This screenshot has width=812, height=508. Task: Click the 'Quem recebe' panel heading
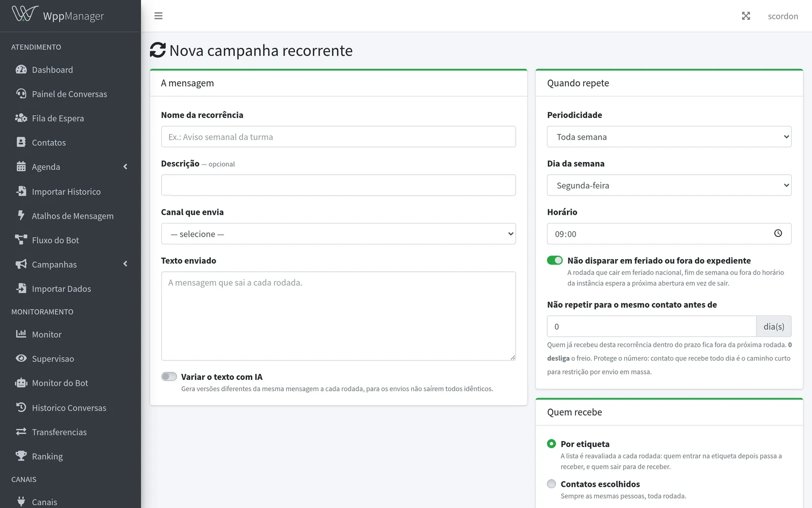(574, 412)
